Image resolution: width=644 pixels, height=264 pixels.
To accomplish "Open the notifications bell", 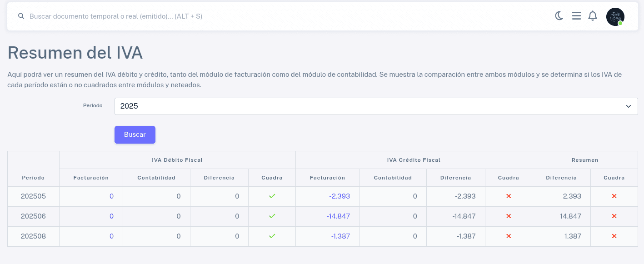I will (x=593, y=16).
